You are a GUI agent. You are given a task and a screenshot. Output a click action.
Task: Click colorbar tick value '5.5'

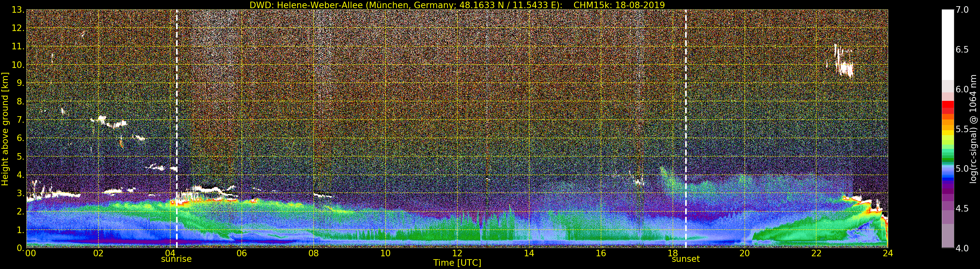962,129
